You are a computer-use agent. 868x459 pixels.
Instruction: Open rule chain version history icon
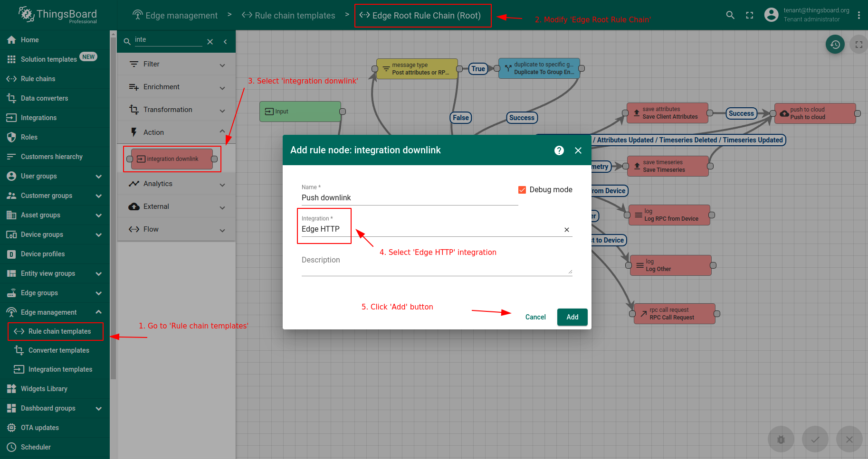tap(835, 45)
